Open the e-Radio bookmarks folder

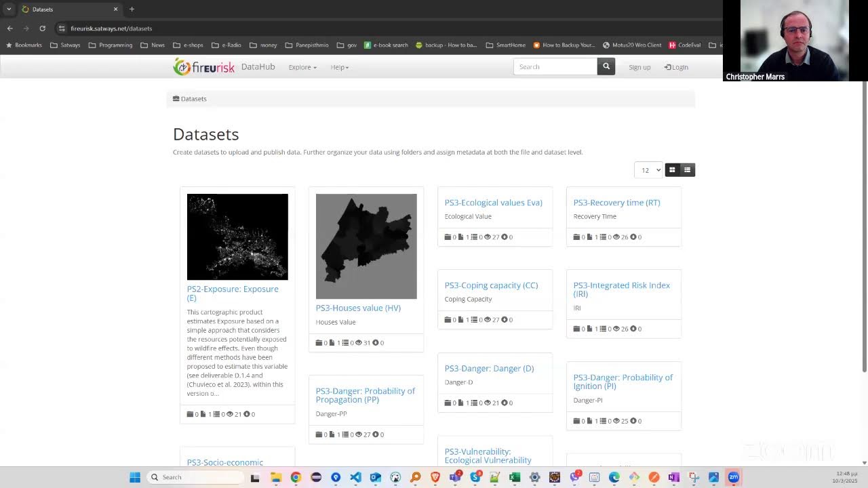(x=226, y=45)
